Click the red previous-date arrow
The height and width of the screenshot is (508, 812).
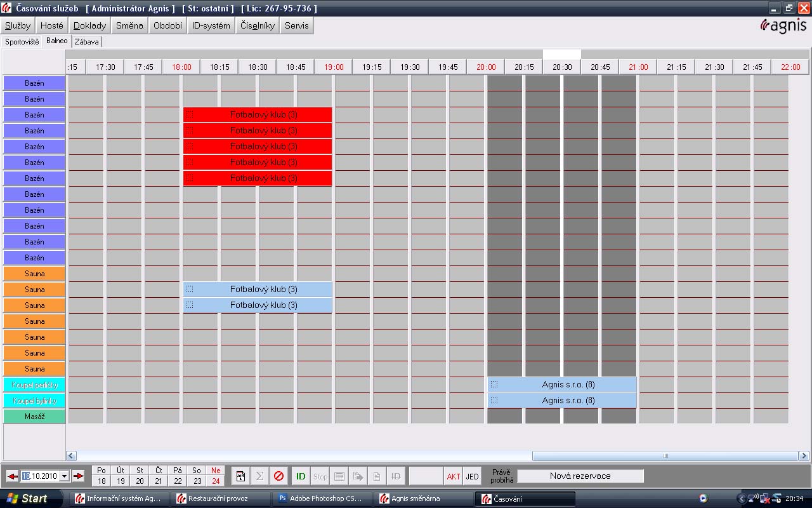13,476
